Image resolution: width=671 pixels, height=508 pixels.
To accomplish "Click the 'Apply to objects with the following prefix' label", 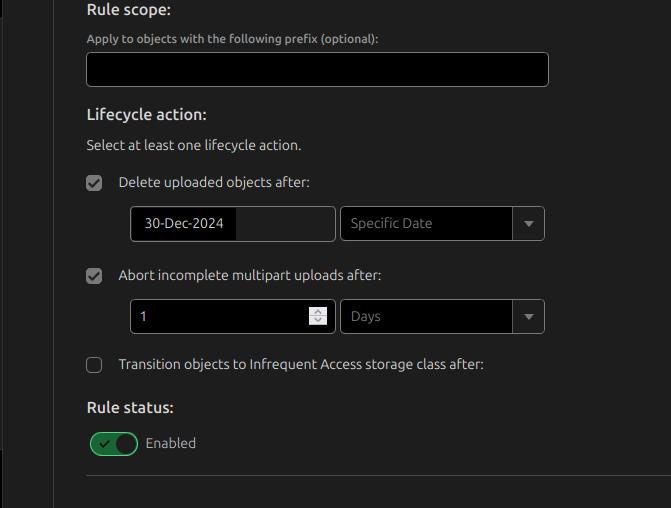I will coord(232,39).
